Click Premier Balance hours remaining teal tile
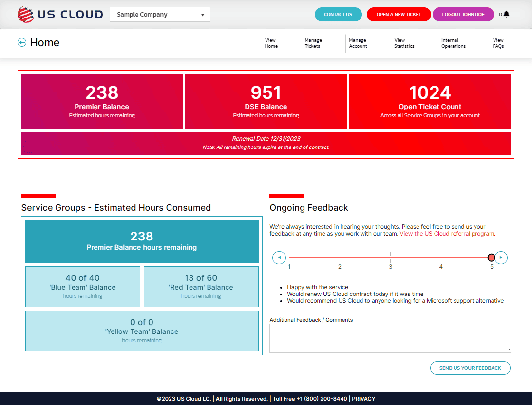 (x=142, y=241)
